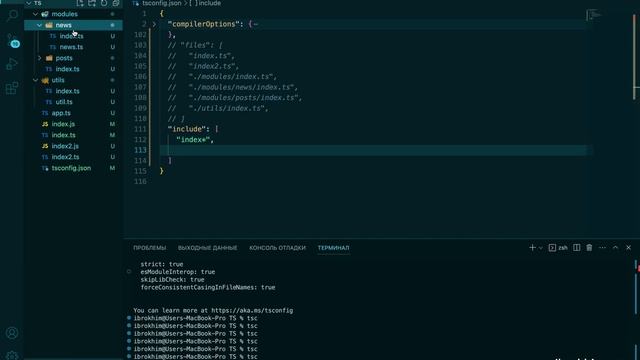Click the folder icon of posts

click(49, 58)
